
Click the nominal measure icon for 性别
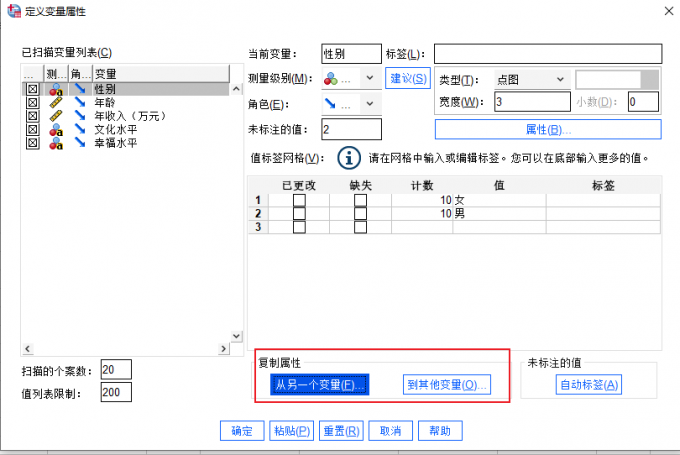(56, 89)
